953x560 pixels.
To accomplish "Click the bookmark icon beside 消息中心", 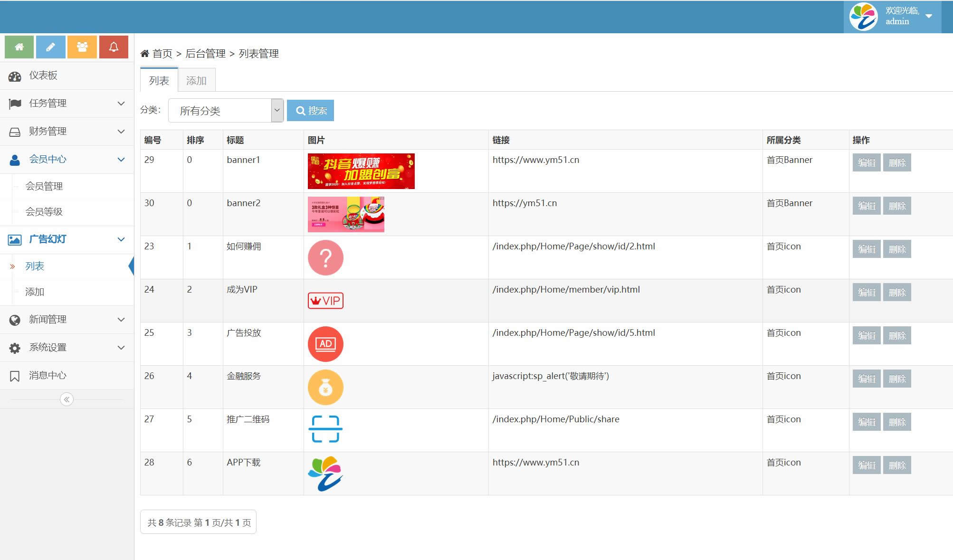I will click(15, 376).
